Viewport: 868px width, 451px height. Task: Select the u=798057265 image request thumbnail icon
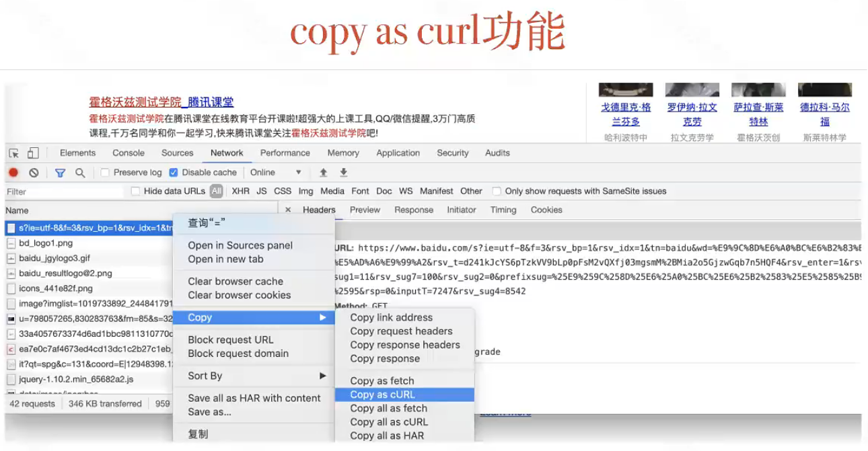click(x=11, y=319)
